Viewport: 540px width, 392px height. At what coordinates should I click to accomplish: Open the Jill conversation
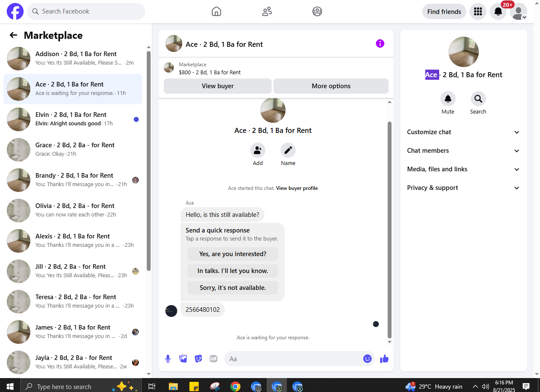tap(73, 271)
